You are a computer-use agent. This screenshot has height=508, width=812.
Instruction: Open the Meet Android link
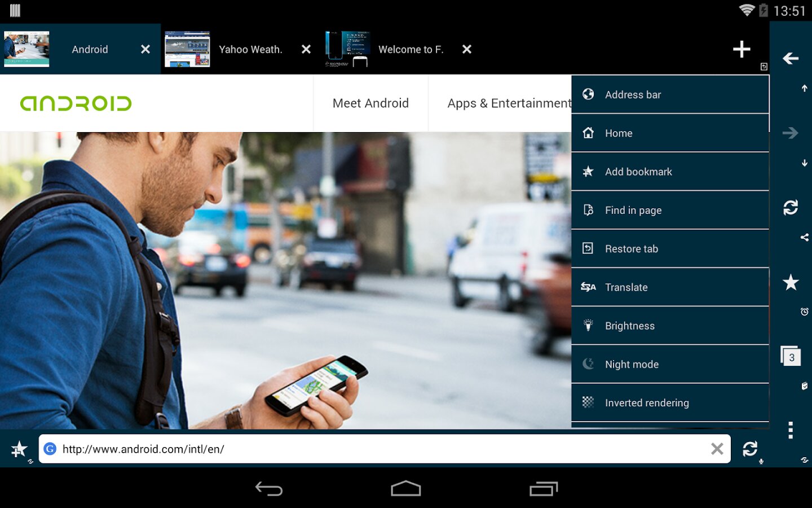[x=370, y=103]
